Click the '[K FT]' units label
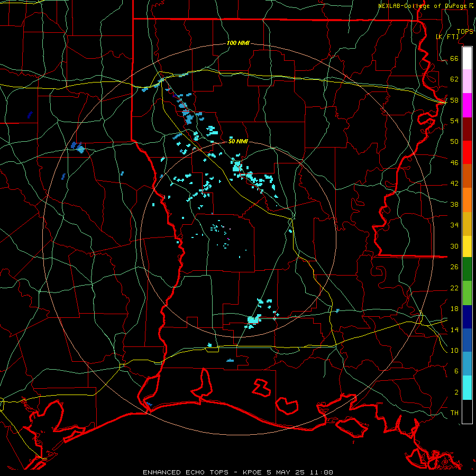The image size is (476, 476). (x=447, y=36)
